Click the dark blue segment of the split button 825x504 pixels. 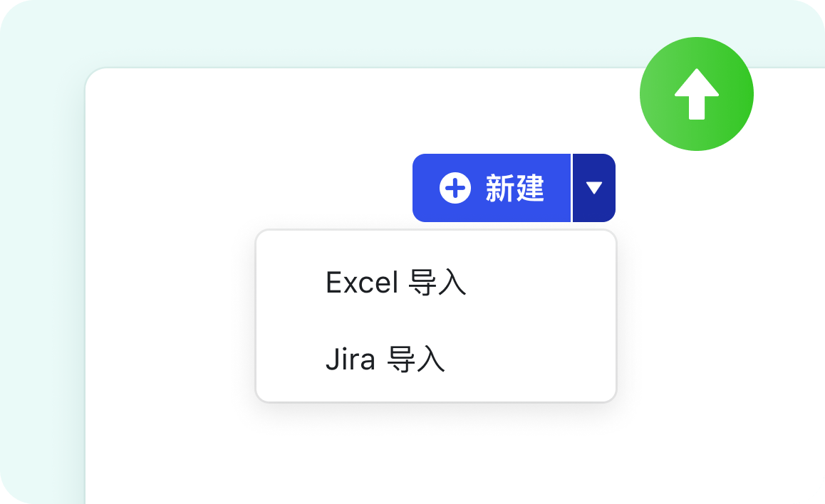(x=594, y=188)
